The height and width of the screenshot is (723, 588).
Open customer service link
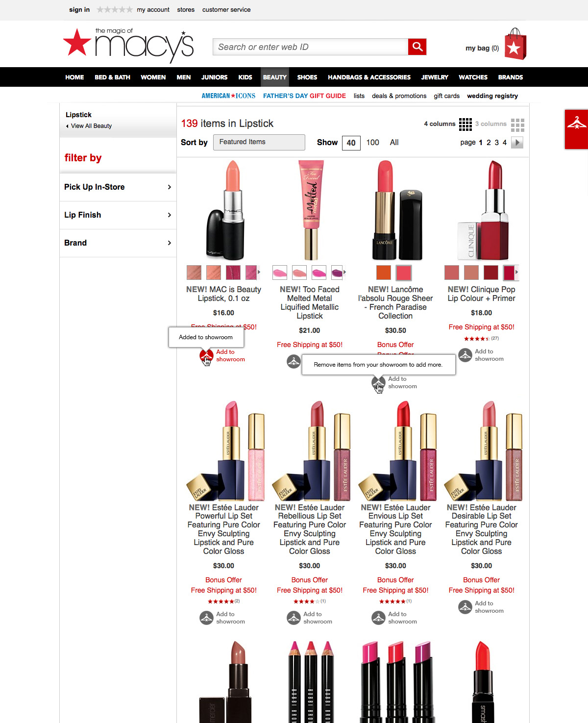[226, 9]
